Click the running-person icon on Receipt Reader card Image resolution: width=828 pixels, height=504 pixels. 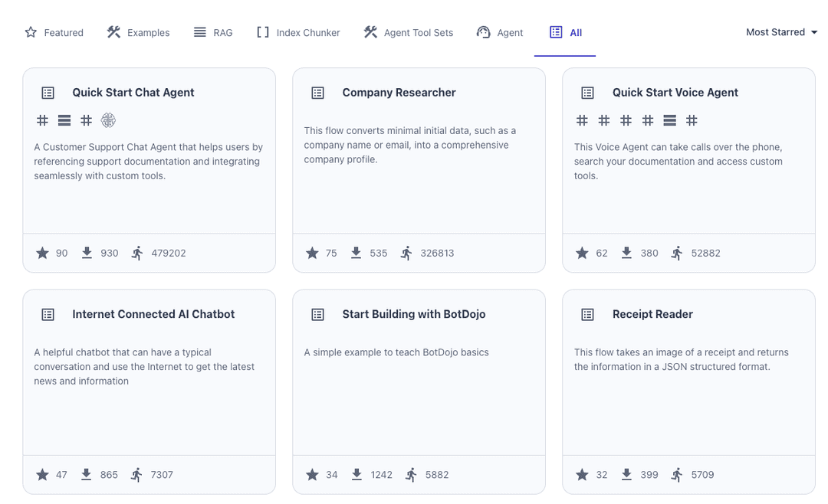coord(676,475)
